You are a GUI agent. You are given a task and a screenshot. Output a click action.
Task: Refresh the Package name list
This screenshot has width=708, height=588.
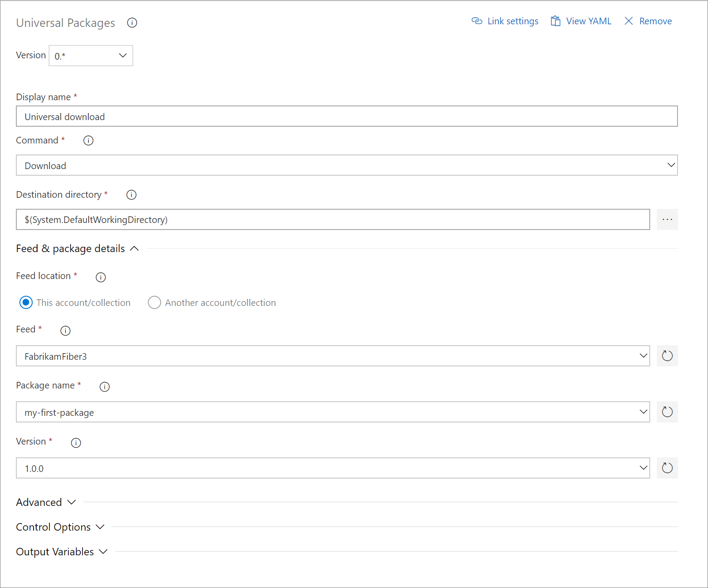pyautogui.click(x=667, y=412)
